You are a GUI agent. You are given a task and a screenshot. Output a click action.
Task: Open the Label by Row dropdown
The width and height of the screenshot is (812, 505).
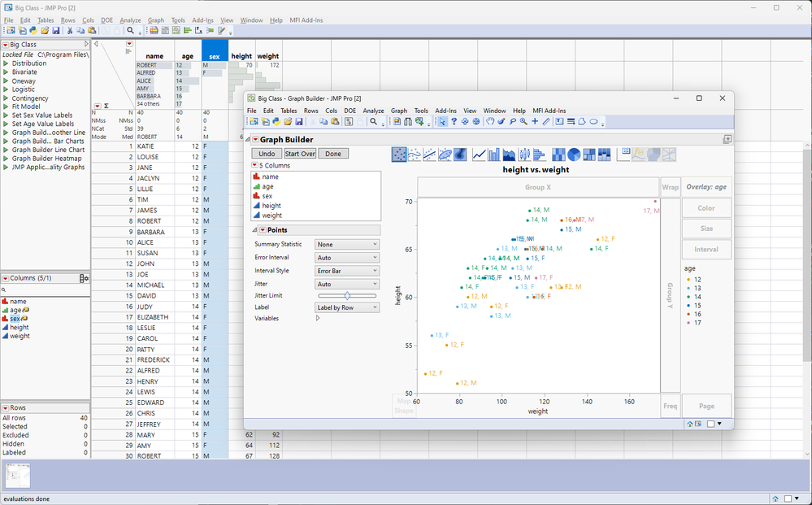pyautogui.click(x=347, y=308)
